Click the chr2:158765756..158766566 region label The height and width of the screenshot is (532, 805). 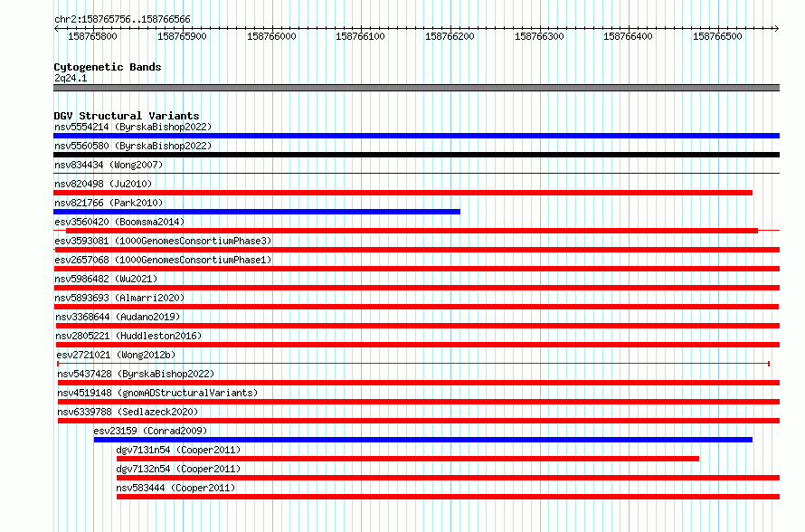tap(122, 19)
